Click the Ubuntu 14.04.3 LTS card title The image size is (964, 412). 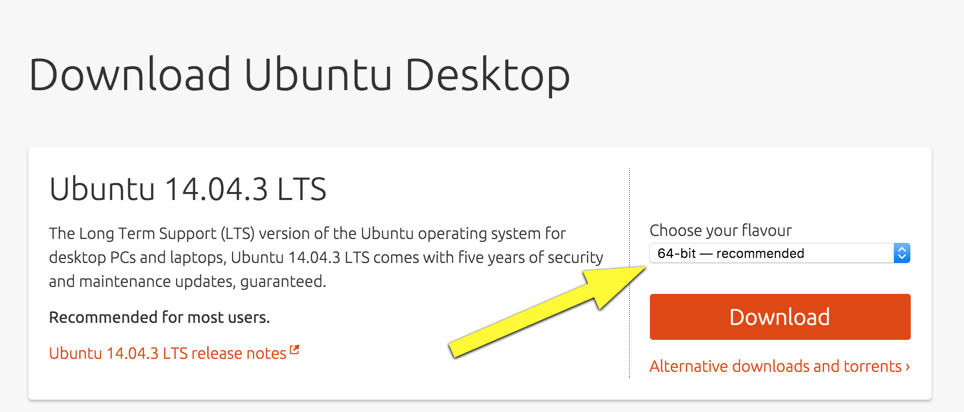[188, 188]
